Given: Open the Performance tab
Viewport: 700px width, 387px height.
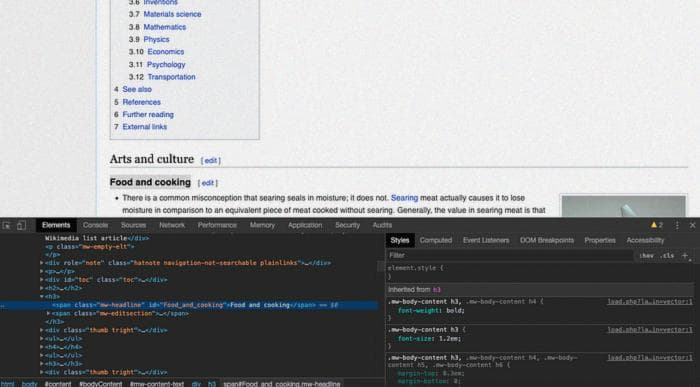Looking at the screenshot, I should [217, 225].
